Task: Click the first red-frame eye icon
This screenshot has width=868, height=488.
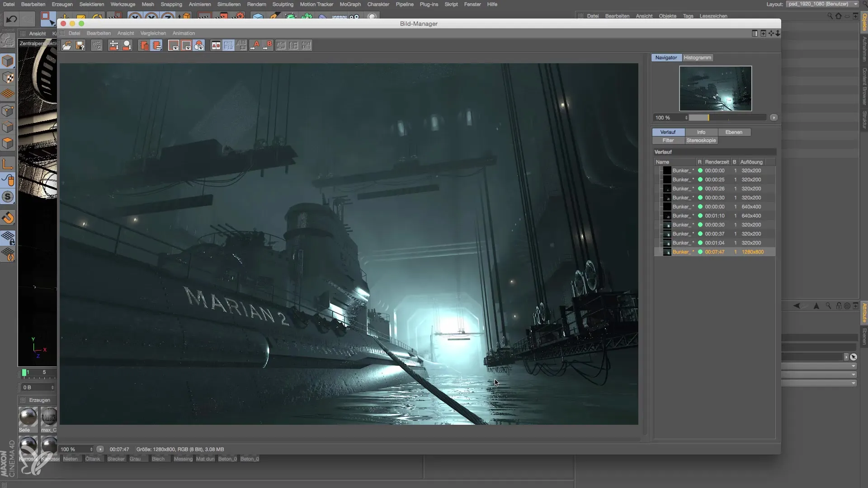Action: pyautogui.click(x=174, y=46)
